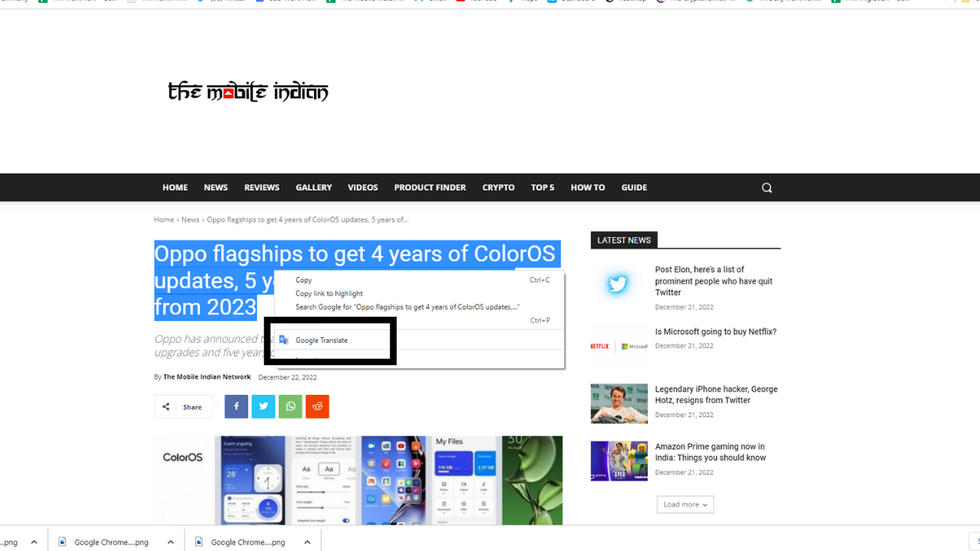Click the Twitter bird thumbnail in Latest News
This screenshot has height=551, width=980.
(x=619, y=285)
